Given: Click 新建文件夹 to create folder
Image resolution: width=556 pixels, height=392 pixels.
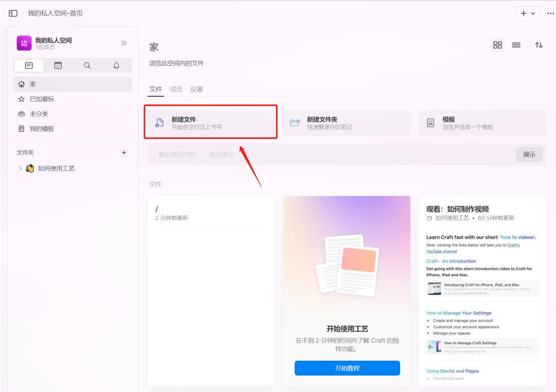Looking at the screenshot, I should tap(347, 122).
